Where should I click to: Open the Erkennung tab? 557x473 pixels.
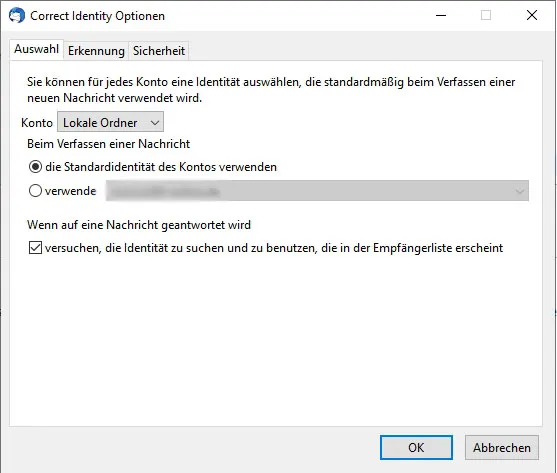(x=96, y=51)
